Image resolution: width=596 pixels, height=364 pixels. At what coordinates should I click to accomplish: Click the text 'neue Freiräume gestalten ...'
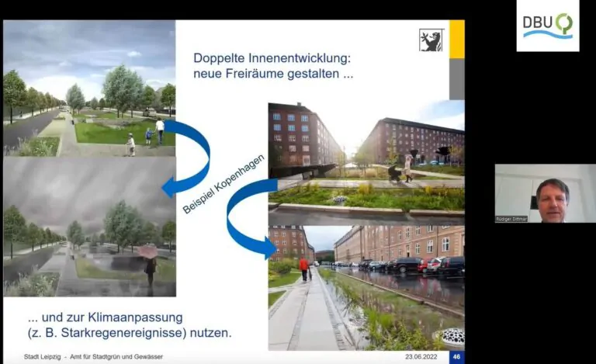273,73
